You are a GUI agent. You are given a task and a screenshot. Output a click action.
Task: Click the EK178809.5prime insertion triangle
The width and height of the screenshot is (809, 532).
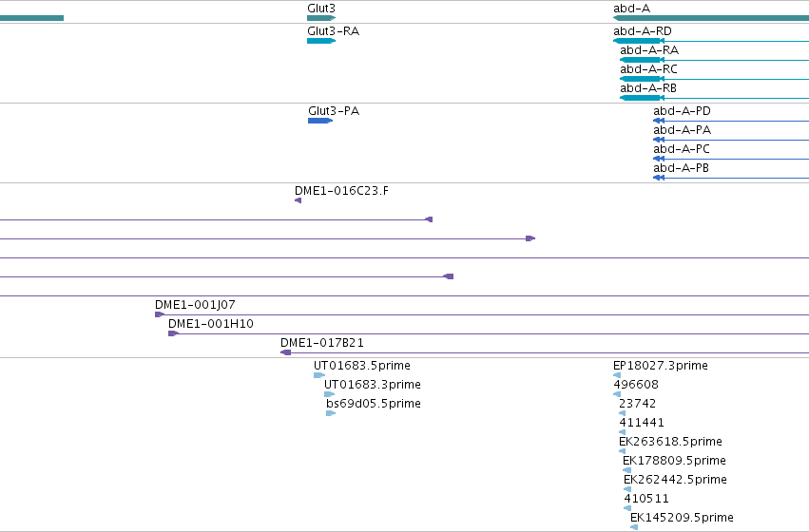click(626, 470)
